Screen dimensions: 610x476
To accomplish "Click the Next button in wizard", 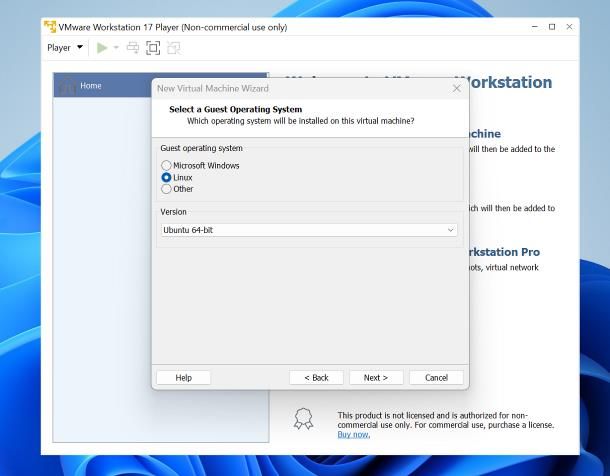I will point(376,378).
